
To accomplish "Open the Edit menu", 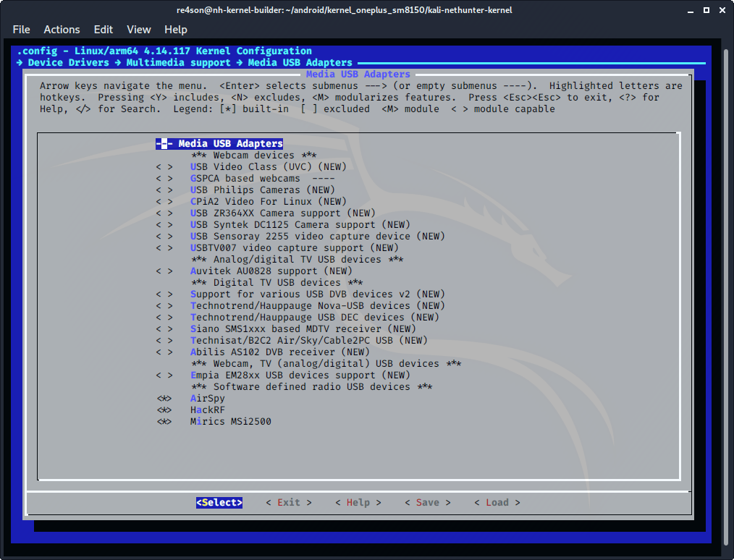I will [104, 30].
